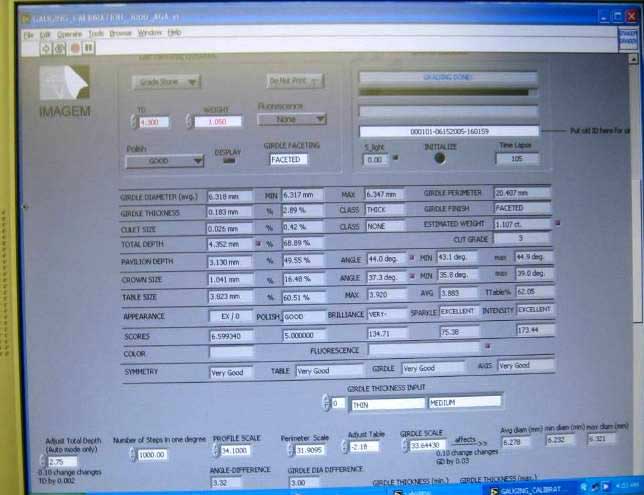Click the Run arrow toolbar icon
The height and width of the screenshot is (495, 644).
coord(46,48)
